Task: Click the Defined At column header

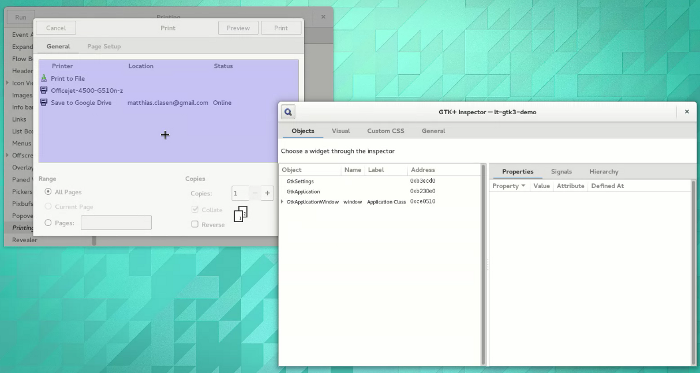Action: (608, 186)
